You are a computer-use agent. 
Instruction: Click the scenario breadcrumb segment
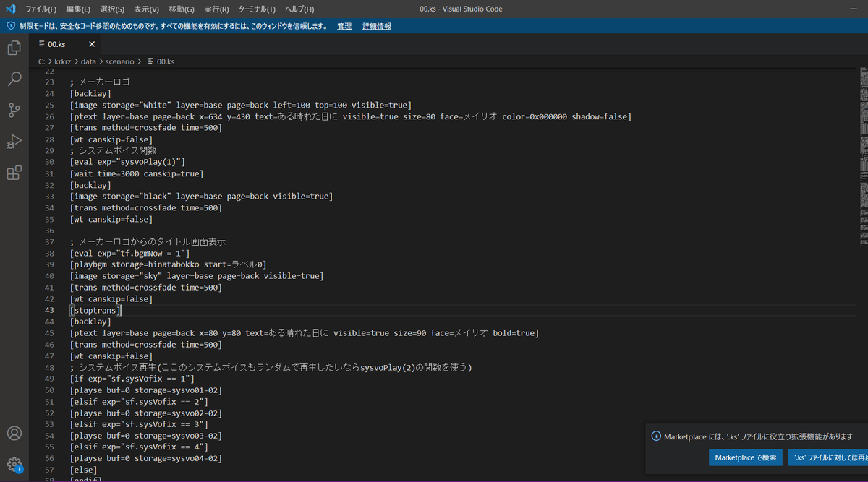tap(119, 61)
